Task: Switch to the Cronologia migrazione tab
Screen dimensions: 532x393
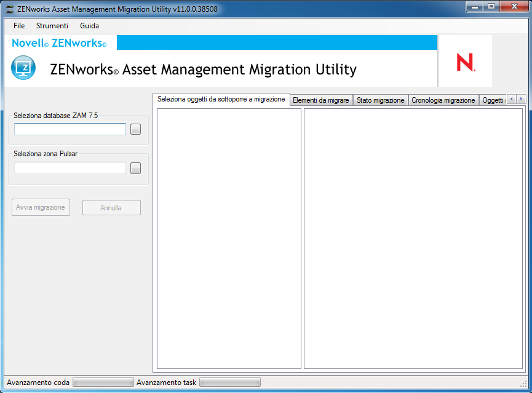Action: pos(443,100)
